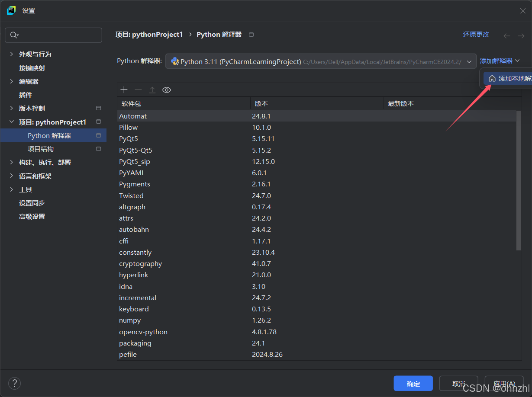Click into the settings search field
This screenshot has height=397, width=532.
click(x=53, y=35)
